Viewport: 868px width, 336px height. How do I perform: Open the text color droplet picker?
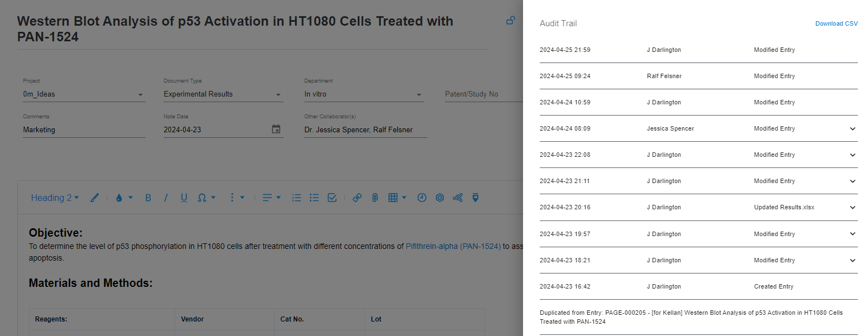point(119,197)
